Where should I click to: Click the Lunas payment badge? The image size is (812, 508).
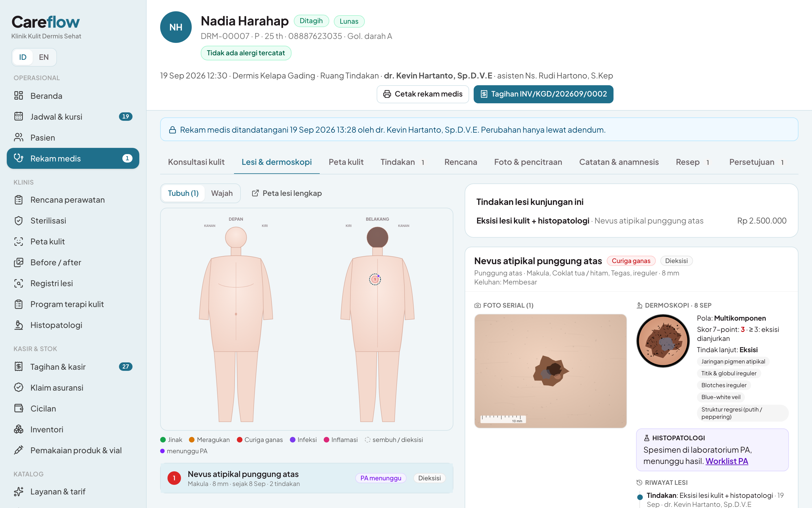349,21
